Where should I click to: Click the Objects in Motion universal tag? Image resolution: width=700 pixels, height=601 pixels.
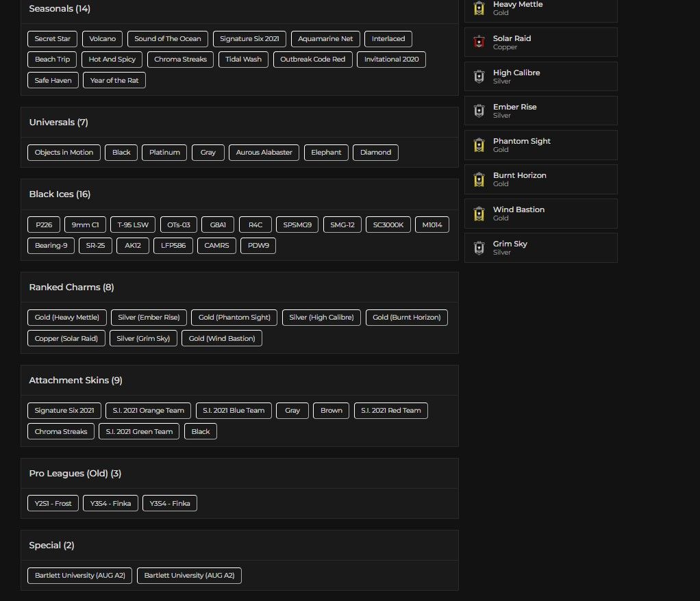pos(64,153)
